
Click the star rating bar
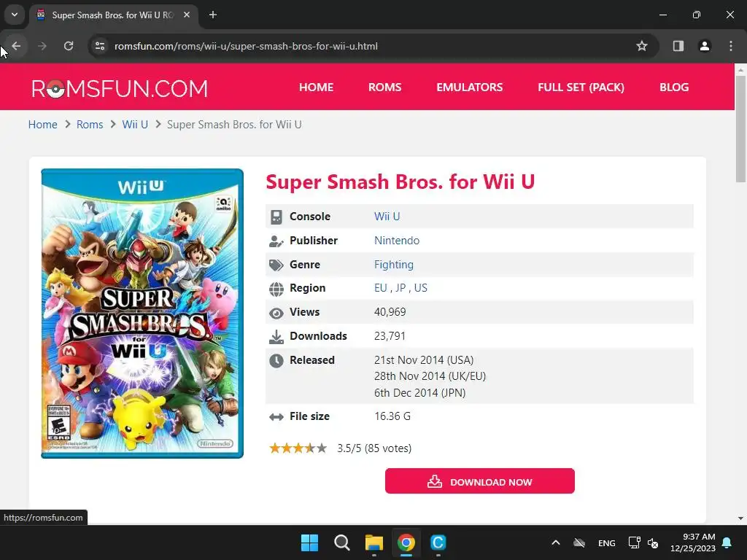298,448
